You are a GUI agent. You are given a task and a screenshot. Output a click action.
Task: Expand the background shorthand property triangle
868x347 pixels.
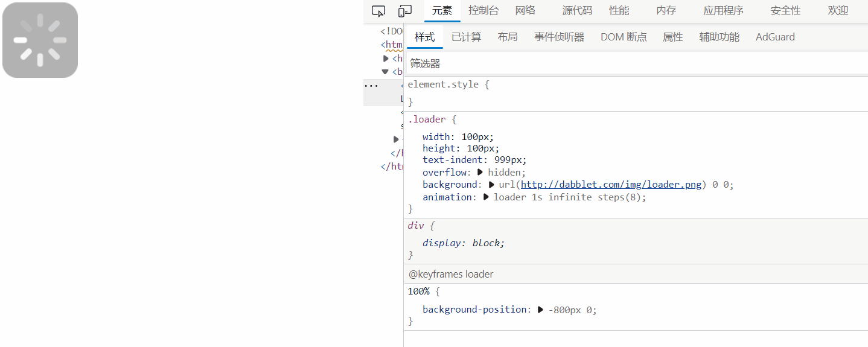(x=491, y=185)
